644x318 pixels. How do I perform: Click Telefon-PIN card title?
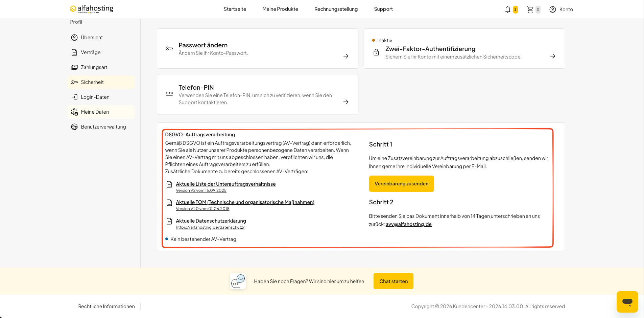click(196, 87)
